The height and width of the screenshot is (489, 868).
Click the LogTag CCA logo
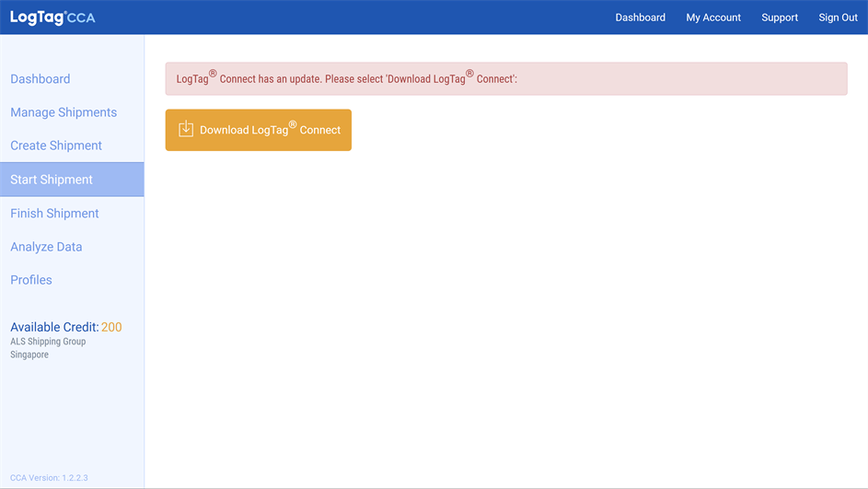click(x=52, y=17)
